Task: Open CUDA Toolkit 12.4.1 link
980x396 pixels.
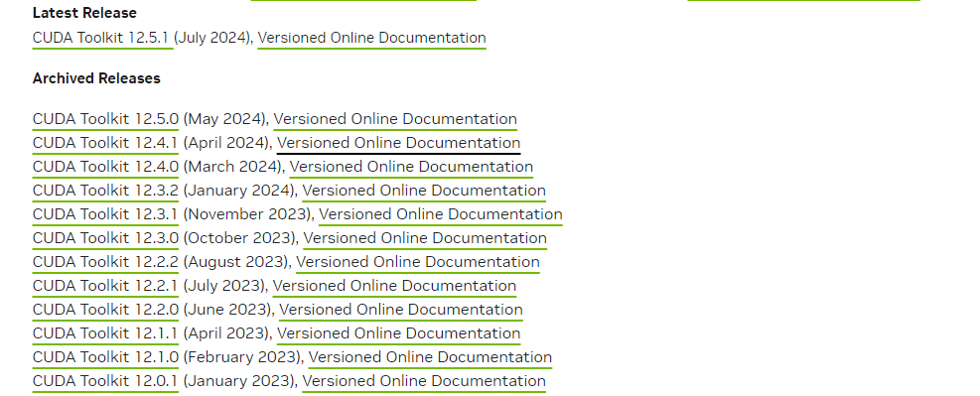Action: pyautogui.click(x=105, y=143)
